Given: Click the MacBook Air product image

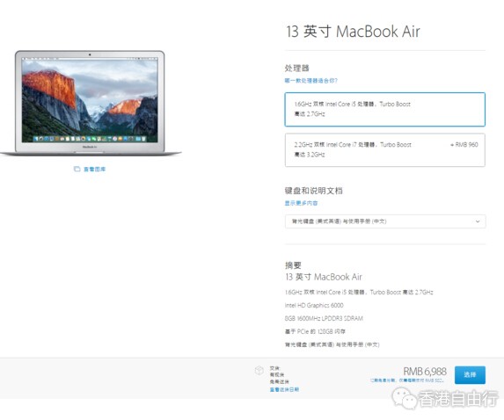Looking at the screenshot, I should coord(90,103).
